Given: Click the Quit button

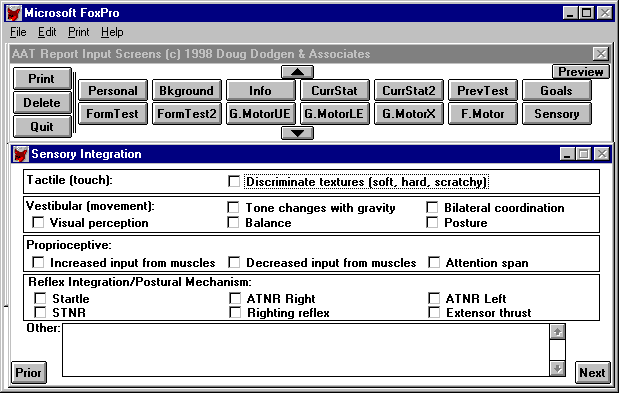Looking at the screenshot, I should pyautogui.click(x=42, y=127).
